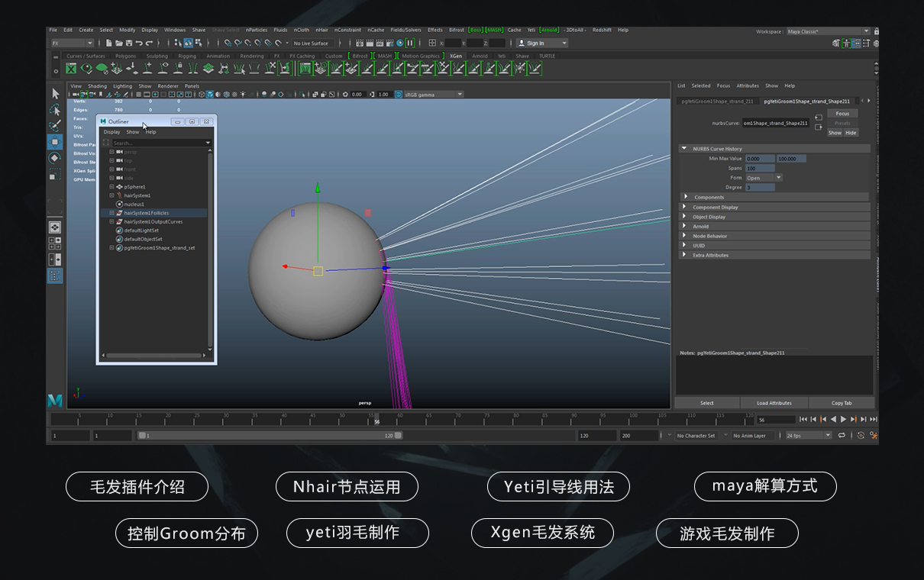Open the Maya Classic workspace dropdown
This screenshot has height=580, width=924.
point(829,31)
